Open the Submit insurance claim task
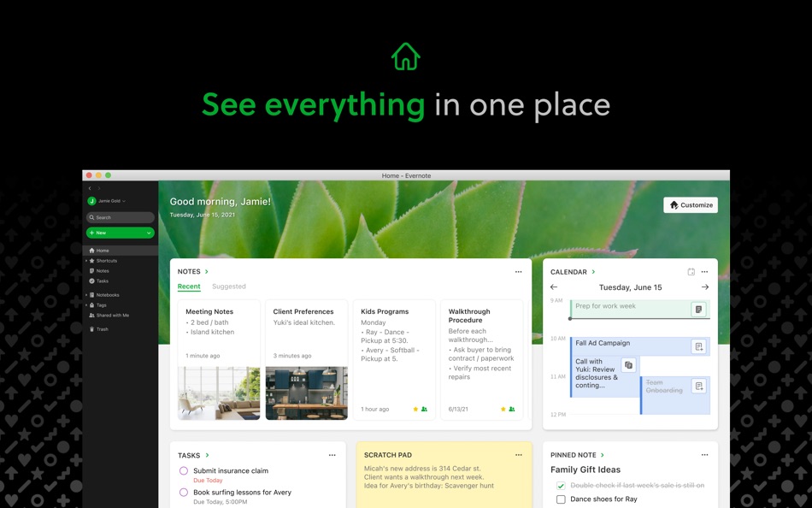Screen dimensions: 812x508 231,470
